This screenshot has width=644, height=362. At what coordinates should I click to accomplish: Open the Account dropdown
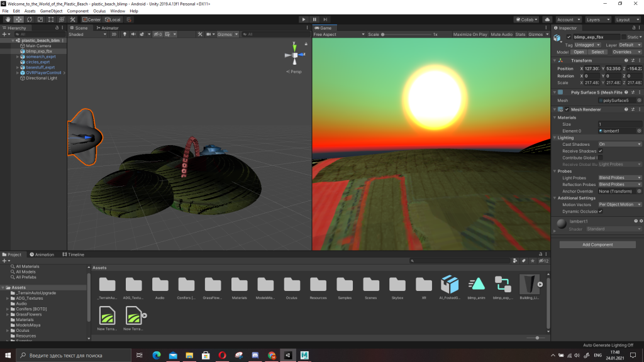coord(568,19)
